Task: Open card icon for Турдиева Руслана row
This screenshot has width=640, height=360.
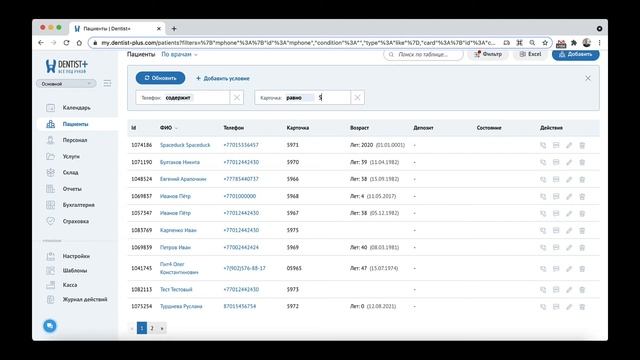Action: 556,307
